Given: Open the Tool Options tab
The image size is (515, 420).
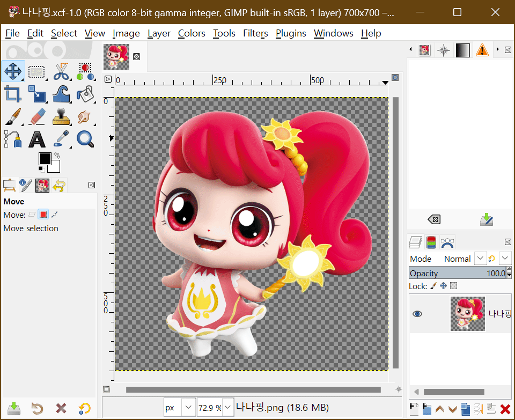Looking at the screenshot, I should coord(10,185).
